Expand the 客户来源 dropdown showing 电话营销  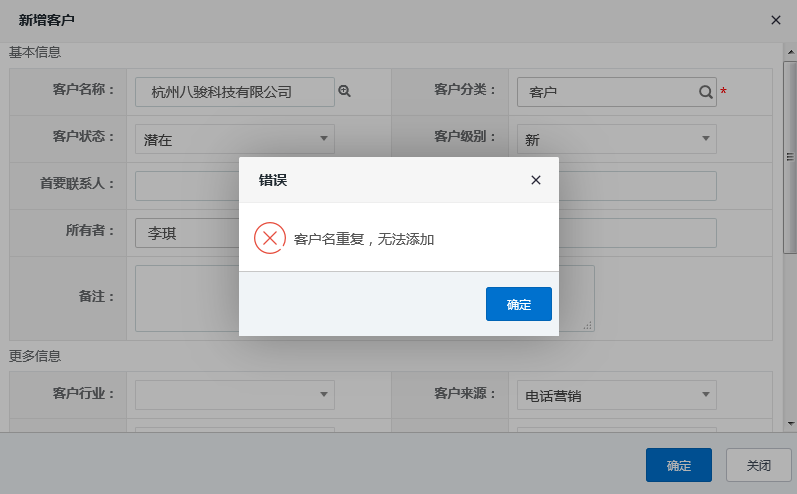coord(616,394)
